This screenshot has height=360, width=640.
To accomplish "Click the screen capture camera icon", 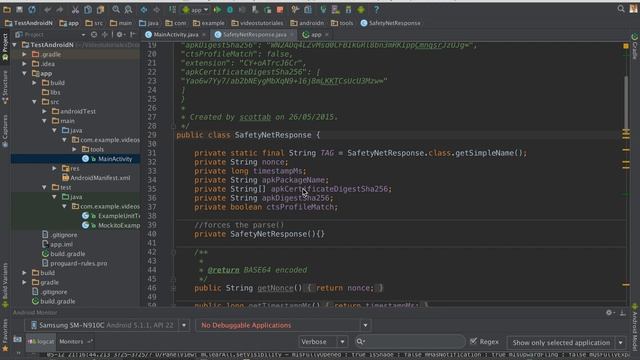I will tap(17, 339).
